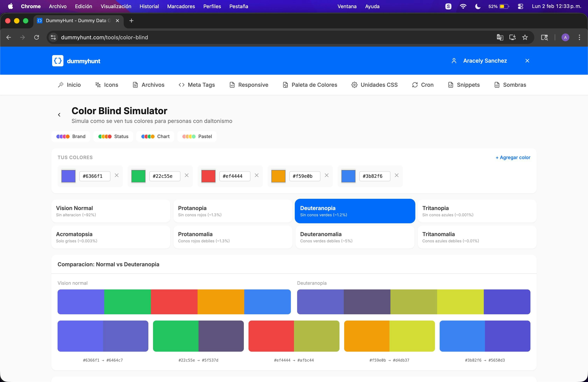
Task: Select the Tritanomalia vision mode
Action: coord(477,237)
